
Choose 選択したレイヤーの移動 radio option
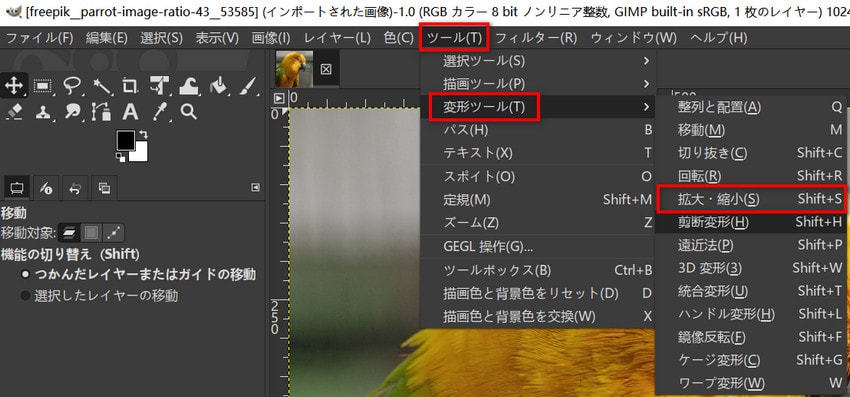99,296
